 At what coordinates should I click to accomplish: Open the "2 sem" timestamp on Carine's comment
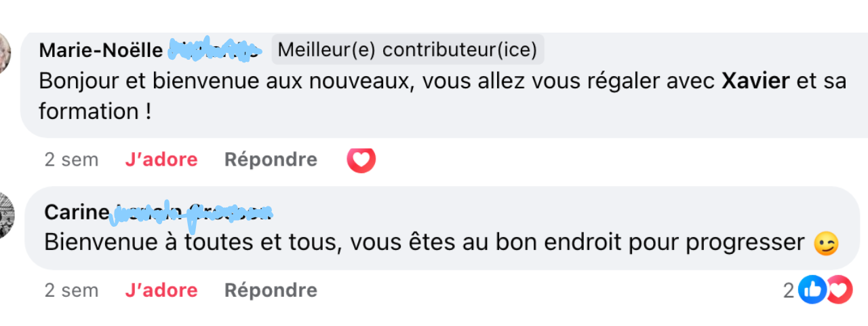(x=71, y=291)
